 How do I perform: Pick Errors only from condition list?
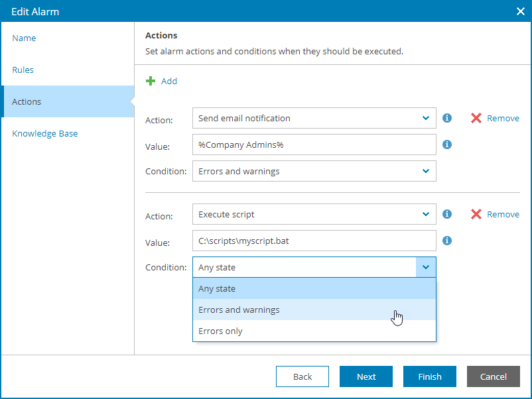tap(314, 331)
